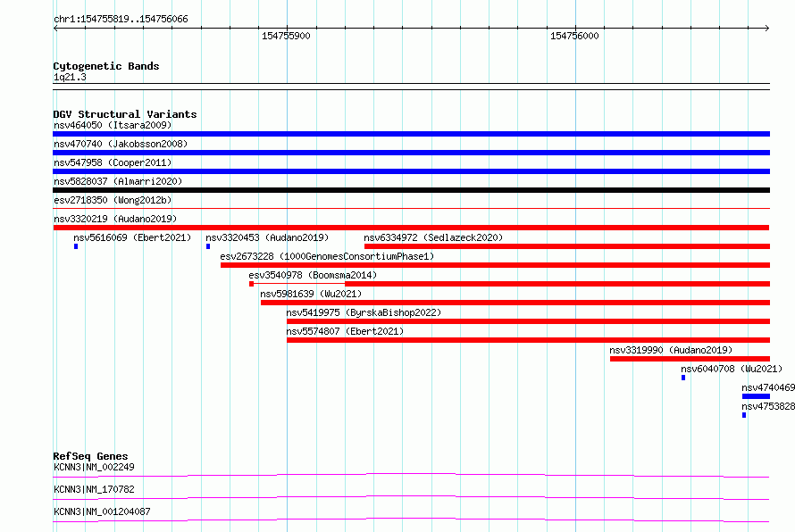
Task: Click the KCNN3|NM_002249 transcript label
Action: [94, 467]
